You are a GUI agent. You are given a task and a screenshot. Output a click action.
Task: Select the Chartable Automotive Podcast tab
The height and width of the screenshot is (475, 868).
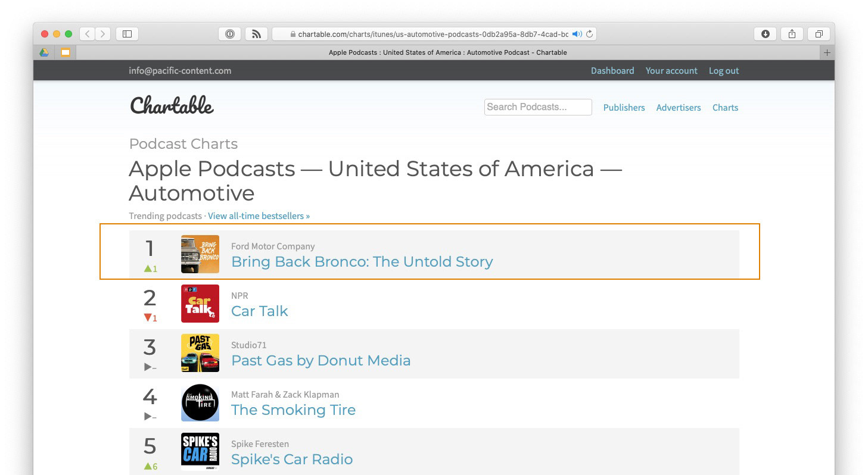(447, 52)
